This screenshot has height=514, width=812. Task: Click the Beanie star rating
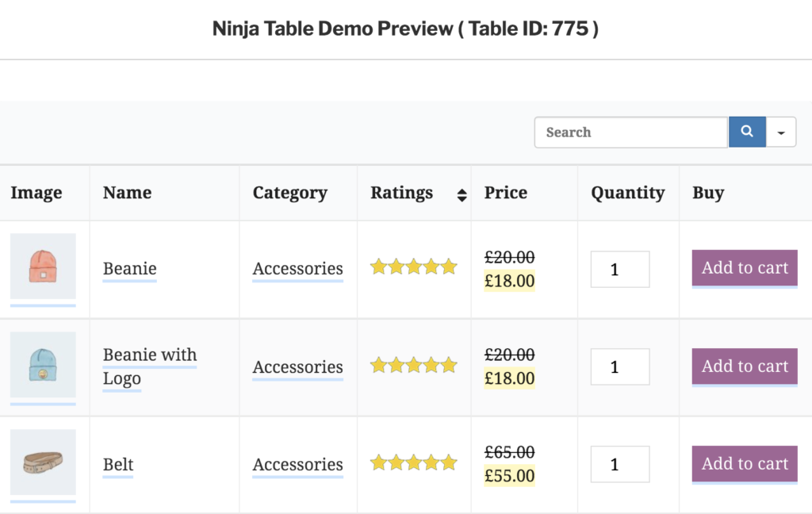[414, 267]
